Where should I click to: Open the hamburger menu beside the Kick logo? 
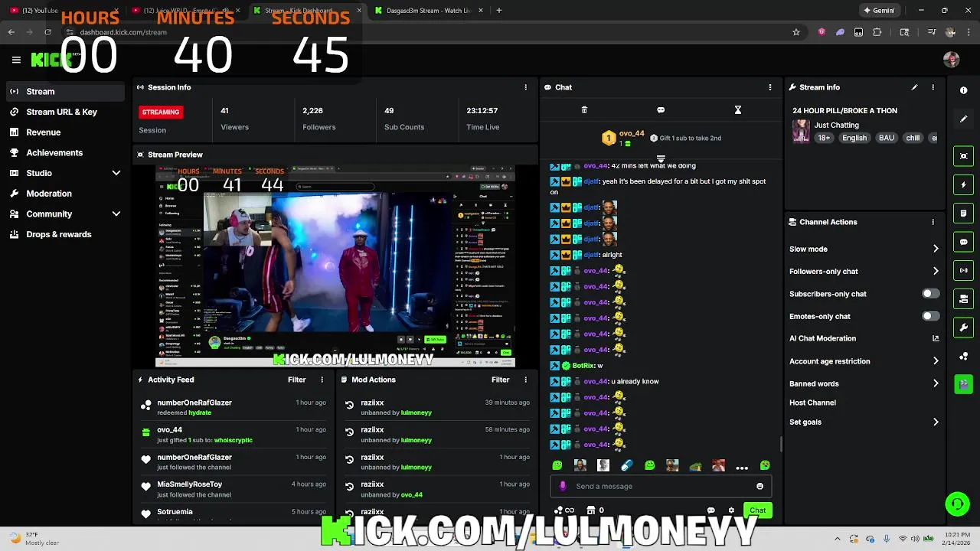[16, 60]
